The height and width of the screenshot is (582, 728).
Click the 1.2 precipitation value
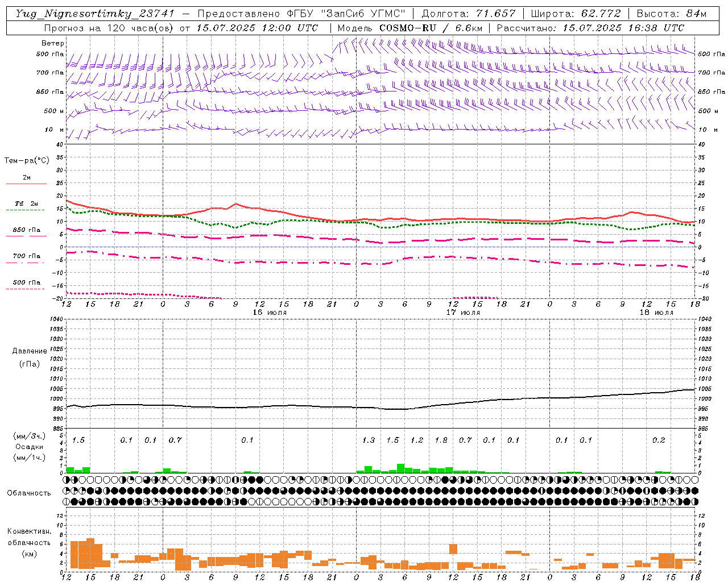[x=417, y=440]
